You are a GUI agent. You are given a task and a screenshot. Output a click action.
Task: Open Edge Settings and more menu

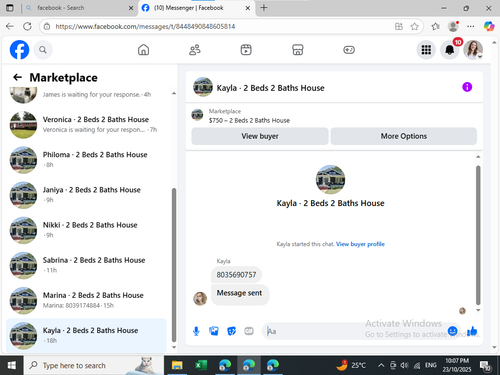click(x=470, y=26)
